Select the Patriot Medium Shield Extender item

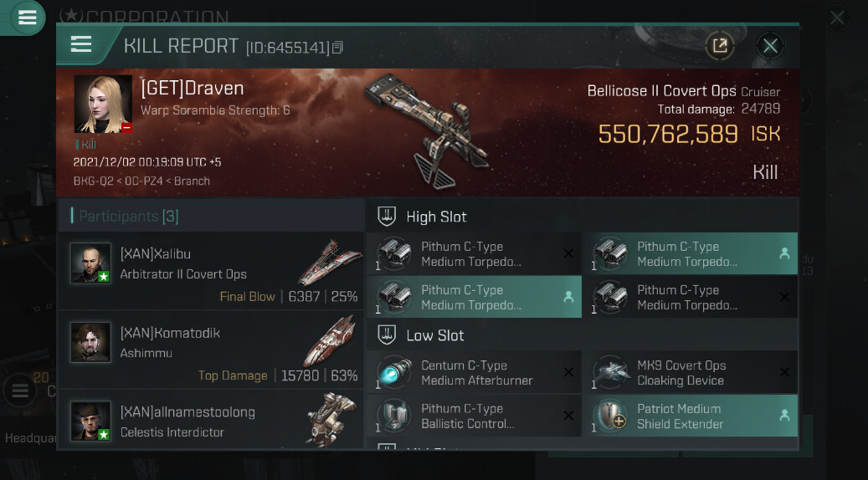pos(678,416)
